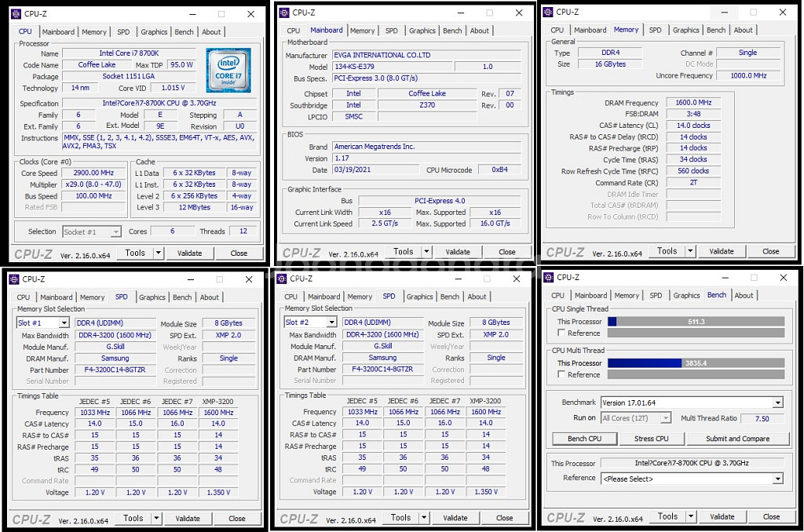Tick the Reference checkbox under CPU Multi Thread
Viewport: 804px width, 532px height.
(x=561, y=374)
